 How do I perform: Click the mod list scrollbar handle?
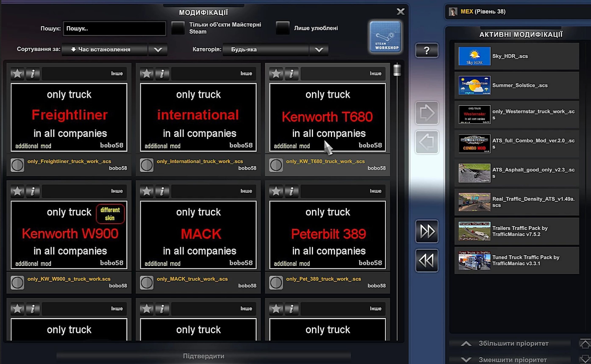(397, 70)
